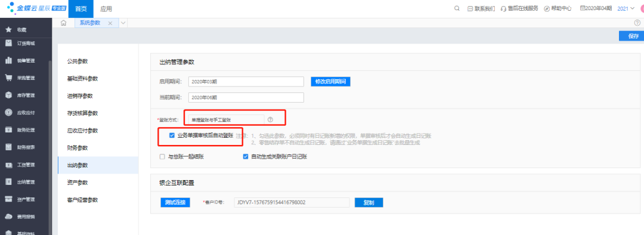Open 工资管理 icon in sidebar
Viewport: 644px width, 235px height.
pyautogui.click(x=8, y=165)
